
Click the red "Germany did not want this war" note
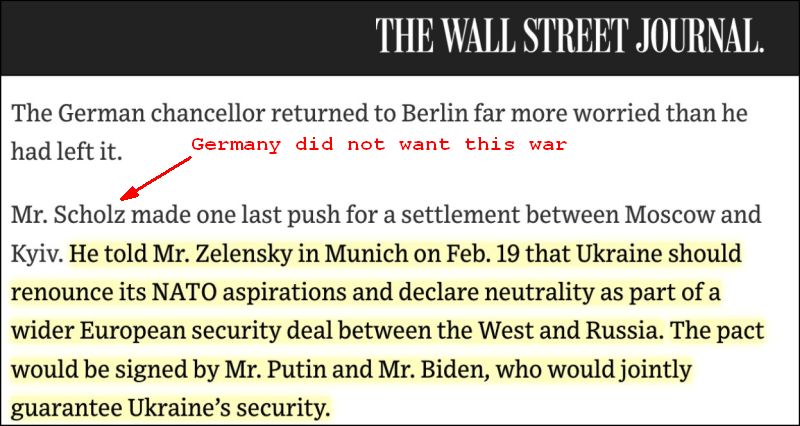tap(379, 144)
